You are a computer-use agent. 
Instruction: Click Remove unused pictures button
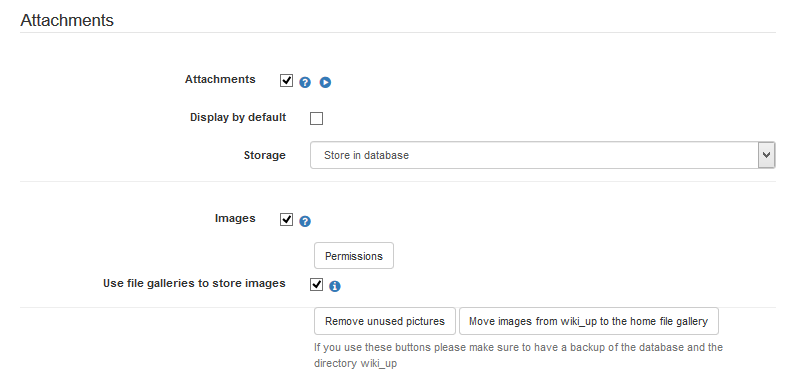385,321
